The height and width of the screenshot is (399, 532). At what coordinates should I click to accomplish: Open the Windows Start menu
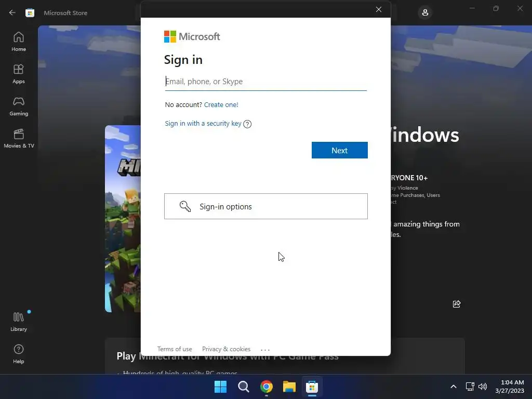(x=220, y=387)
